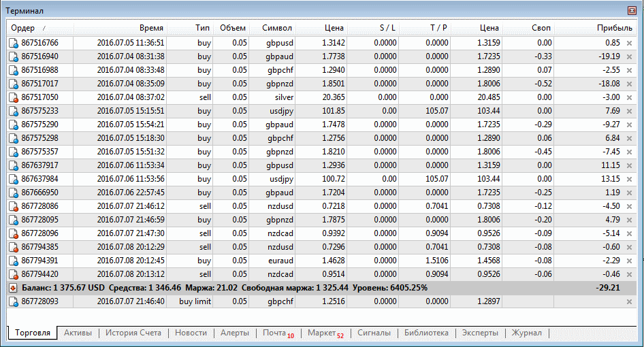Open the Библиотека tab

pyautogui.click(x=426, y=333)
